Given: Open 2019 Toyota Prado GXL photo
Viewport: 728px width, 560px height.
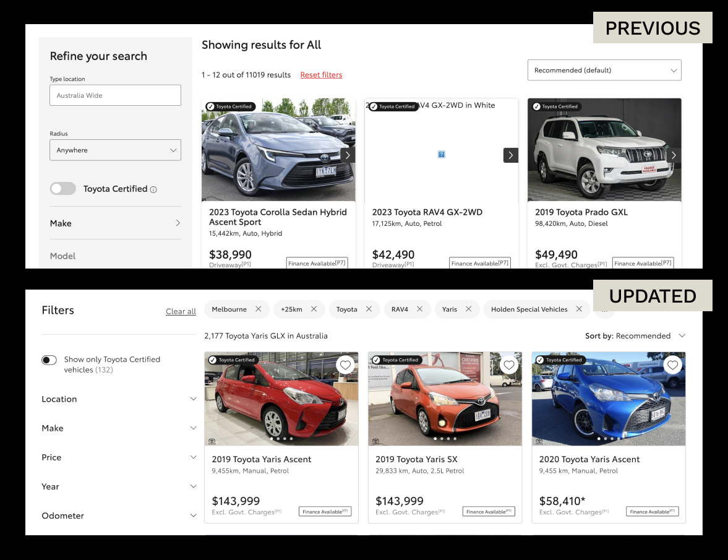Looking at the screenshot, I should (x=604, y=150).
